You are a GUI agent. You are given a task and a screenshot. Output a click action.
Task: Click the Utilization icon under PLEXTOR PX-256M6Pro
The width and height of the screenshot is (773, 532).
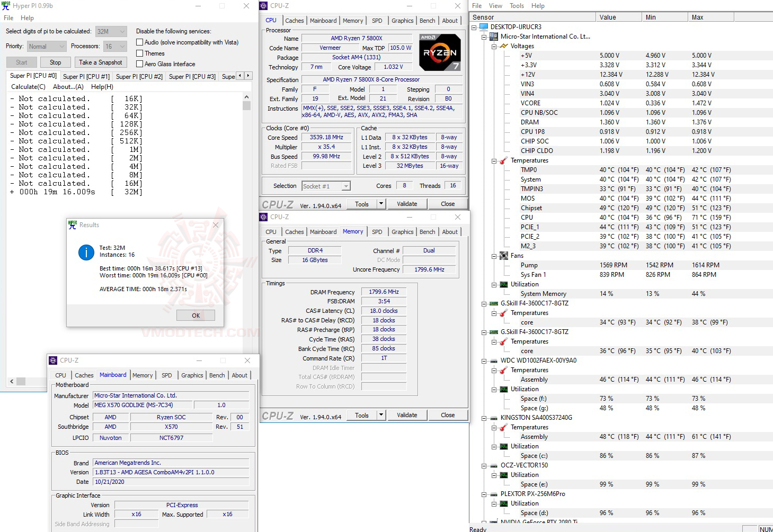(504, 503)
